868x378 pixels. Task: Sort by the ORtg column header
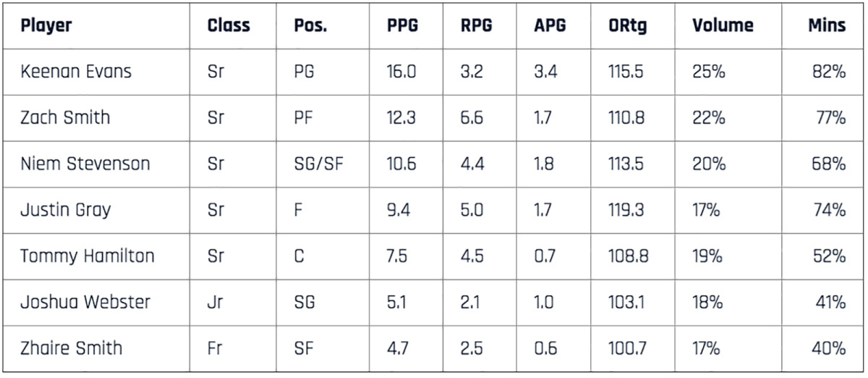628,26
